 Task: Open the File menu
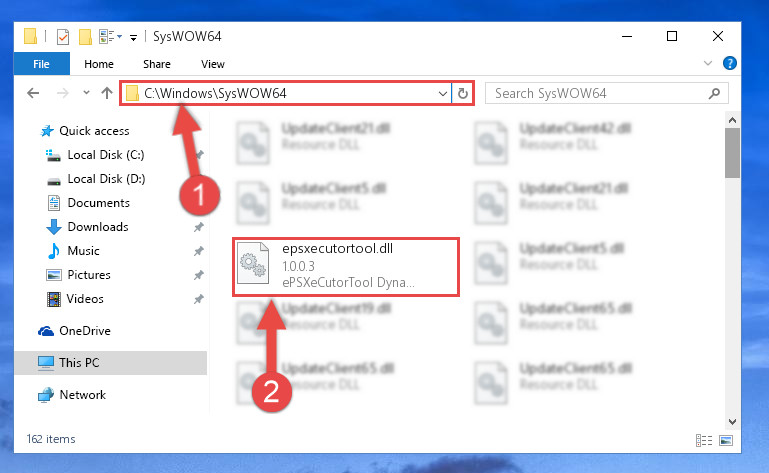42,64
